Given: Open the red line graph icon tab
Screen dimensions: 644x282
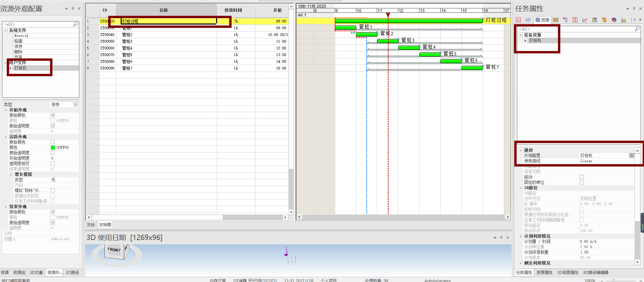Looking at the screenshot, I should (x=585, y=20).
